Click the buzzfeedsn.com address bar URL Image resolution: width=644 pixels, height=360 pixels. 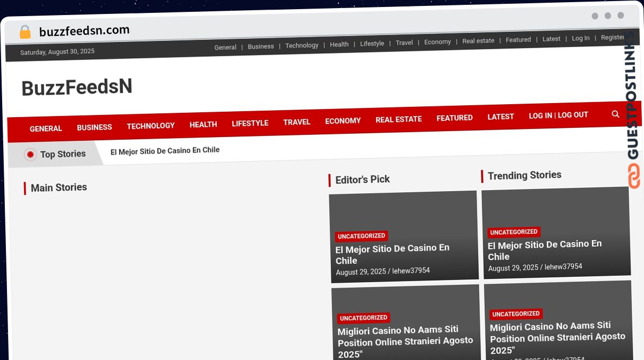84,31
